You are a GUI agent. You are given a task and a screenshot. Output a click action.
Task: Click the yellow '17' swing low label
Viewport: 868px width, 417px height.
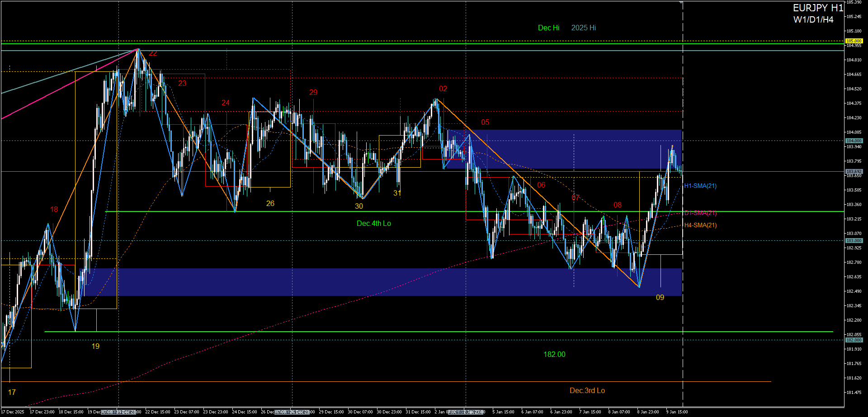(12, 392)
